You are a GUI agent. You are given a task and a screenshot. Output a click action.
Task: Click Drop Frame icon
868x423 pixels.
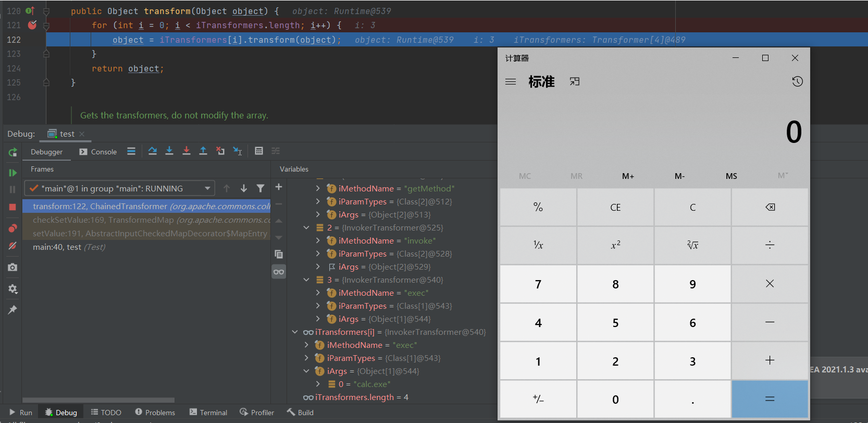[220, 151]
